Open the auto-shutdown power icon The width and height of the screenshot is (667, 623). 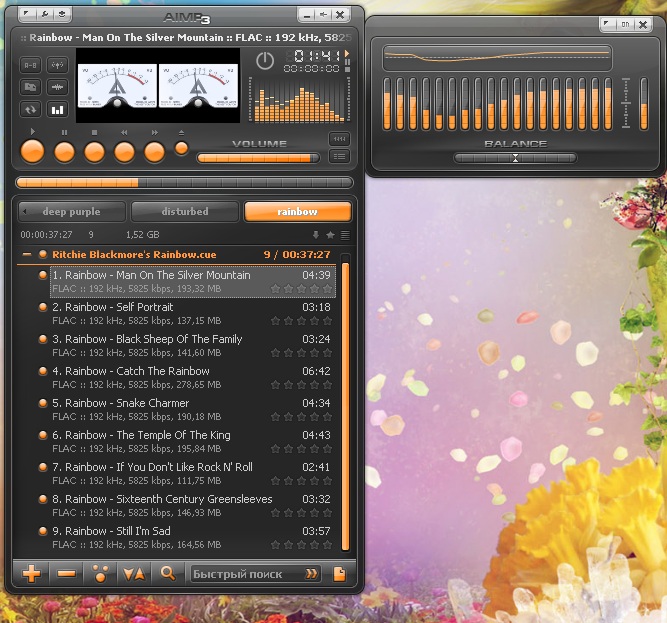265,61
